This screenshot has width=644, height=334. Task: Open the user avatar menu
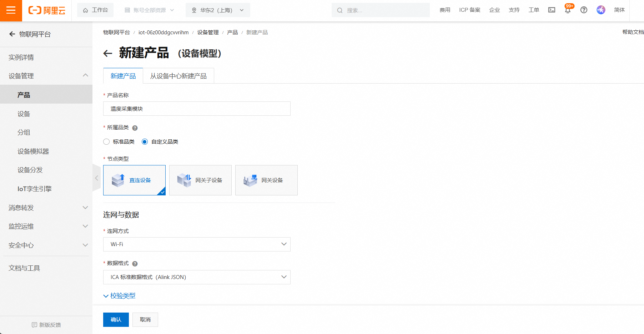601,10
